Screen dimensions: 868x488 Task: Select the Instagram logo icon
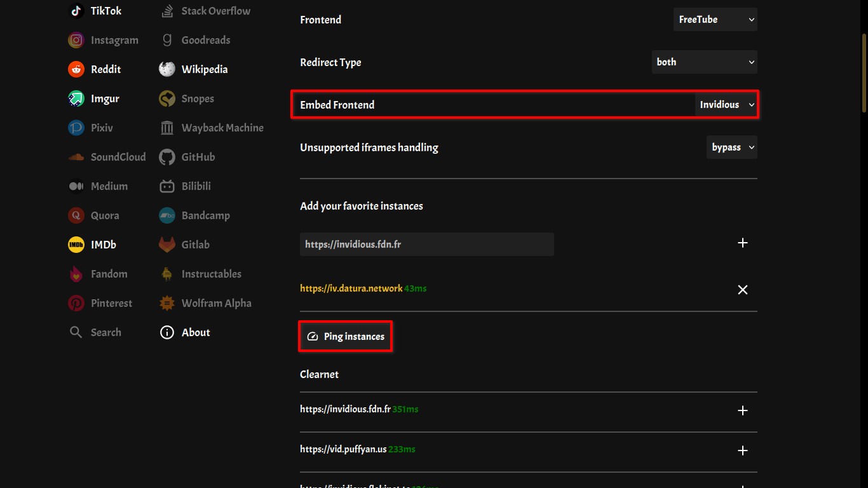76,40
